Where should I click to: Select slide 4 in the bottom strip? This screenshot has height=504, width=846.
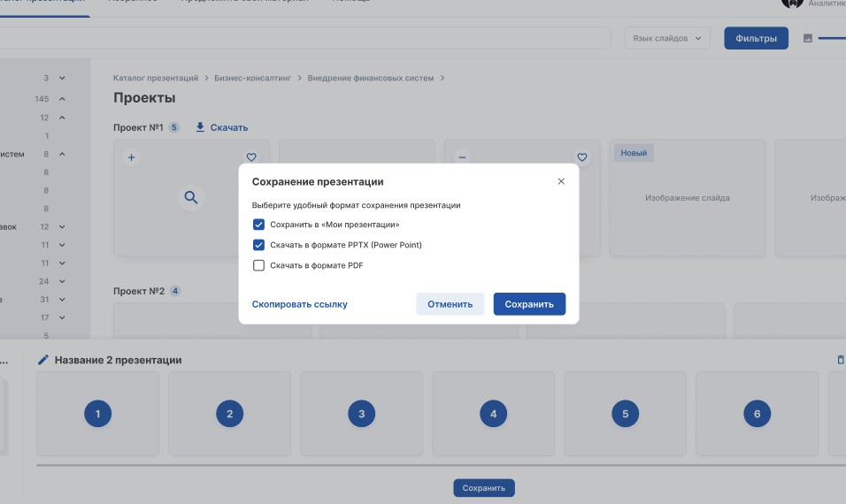click(493, 414)
